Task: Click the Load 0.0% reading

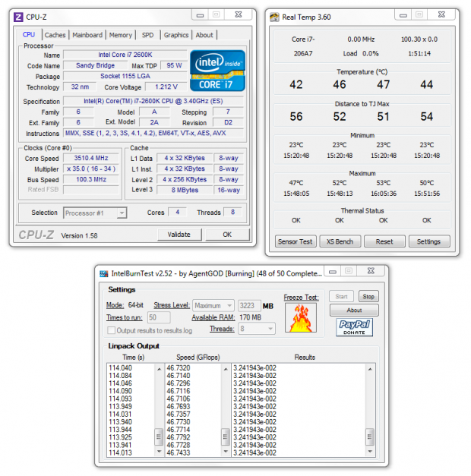Action: tap(361, 54)
